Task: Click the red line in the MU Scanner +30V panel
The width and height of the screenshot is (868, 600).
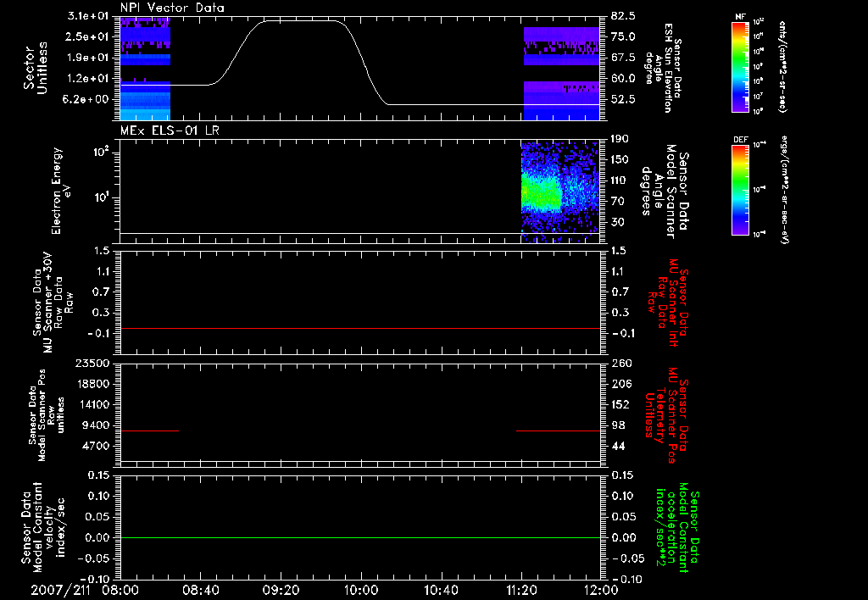Action: [x=360, y=328]
